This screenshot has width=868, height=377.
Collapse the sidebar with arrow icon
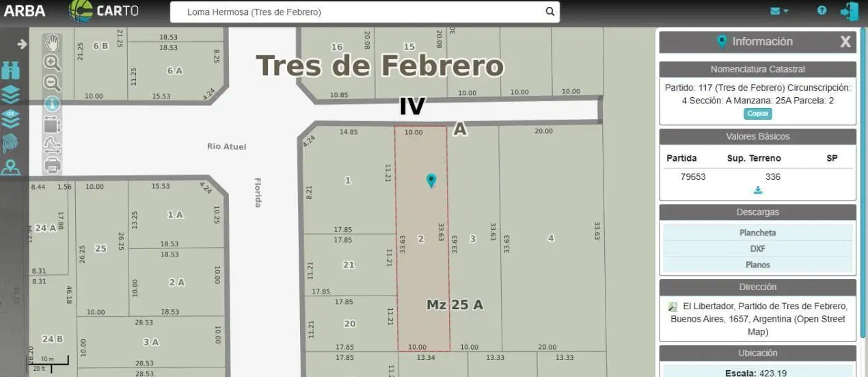(22, 44)
